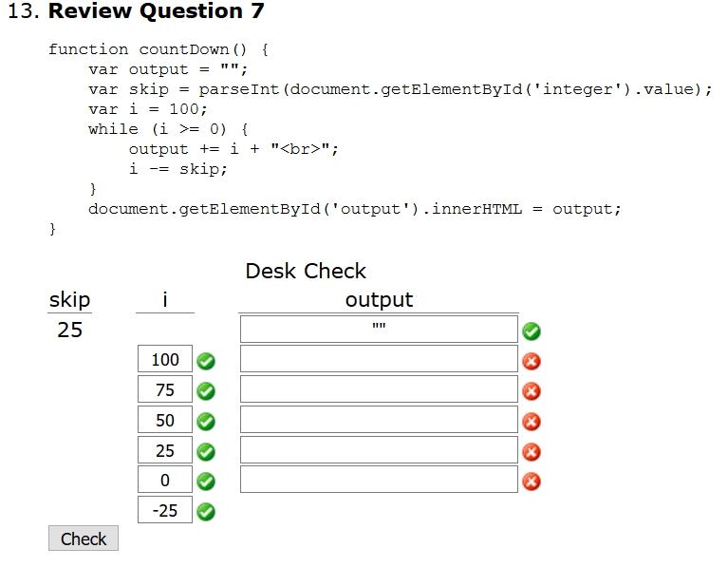Screen dimensions: 728x567
Task: Edit the i field containing 25
Action: point(165,451)
